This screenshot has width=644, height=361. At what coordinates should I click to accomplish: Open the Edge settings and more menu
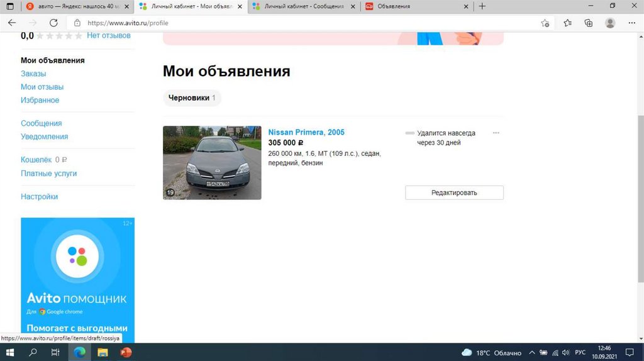[x=631, y=23]
